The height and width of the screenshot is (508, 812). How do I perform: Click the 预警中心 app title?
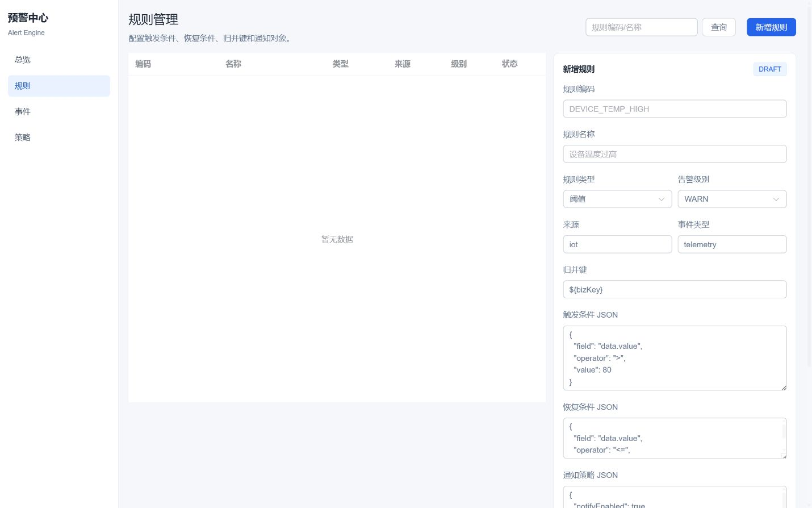coord(28,18)
